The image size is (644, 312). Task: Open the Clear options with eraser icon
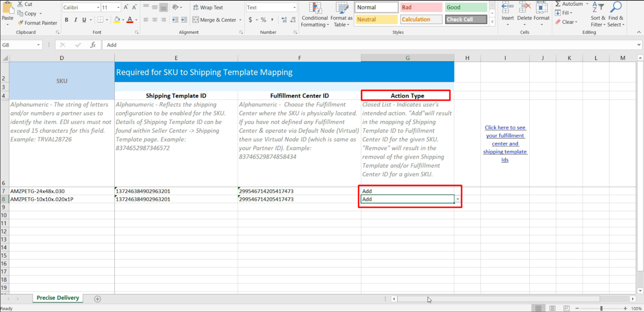(x=566, y=22)
